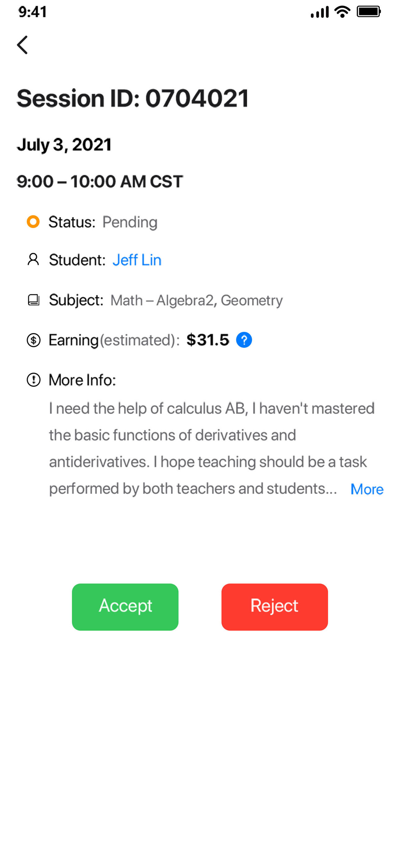Tap the $31.5 estimated earning amount
Viewport: 400px width, 868px height.
click(208, 340)
